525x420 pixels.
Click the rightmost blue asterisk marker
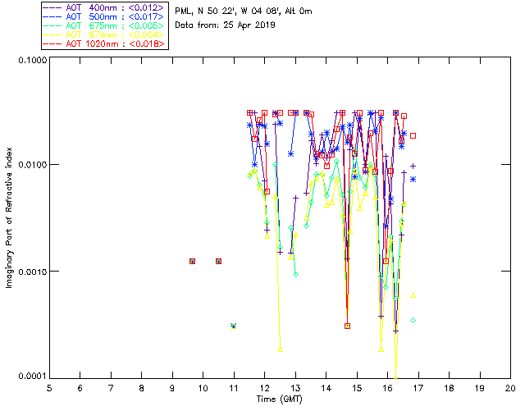pos(413,179)
